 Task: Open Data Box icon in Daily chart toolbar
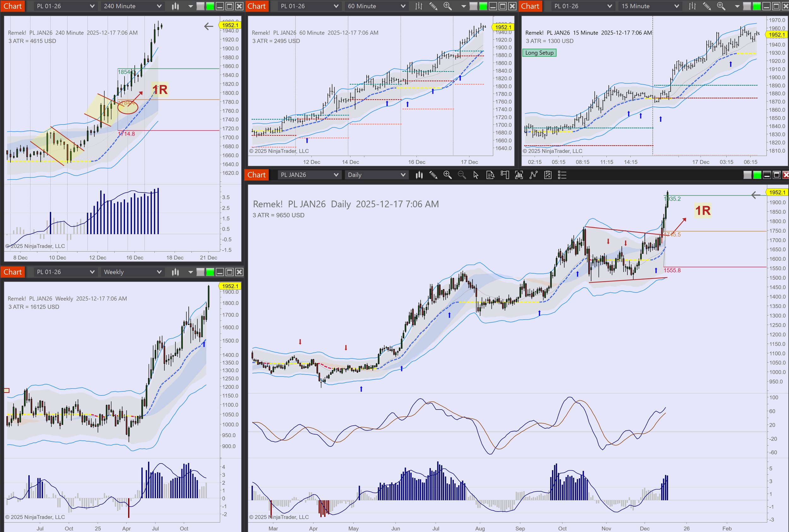[490, 175]
